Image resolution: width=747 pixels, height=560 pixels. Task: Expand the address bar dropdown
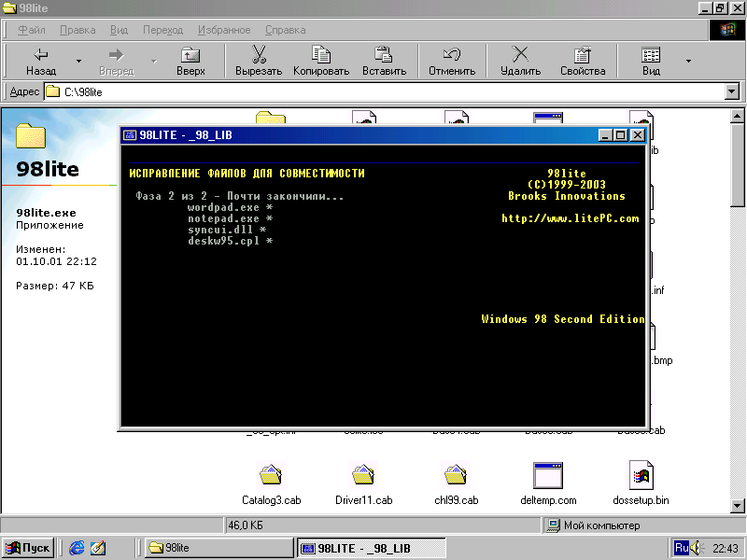[732, 91]
